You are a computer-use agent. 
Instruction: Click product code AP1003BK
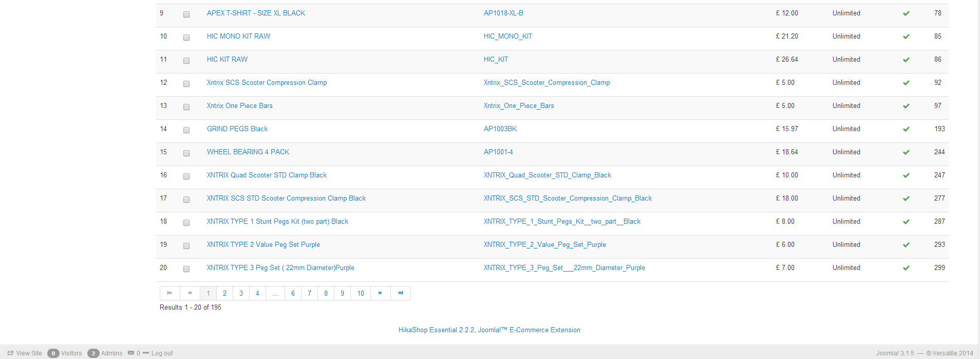(x=500, y=129)
